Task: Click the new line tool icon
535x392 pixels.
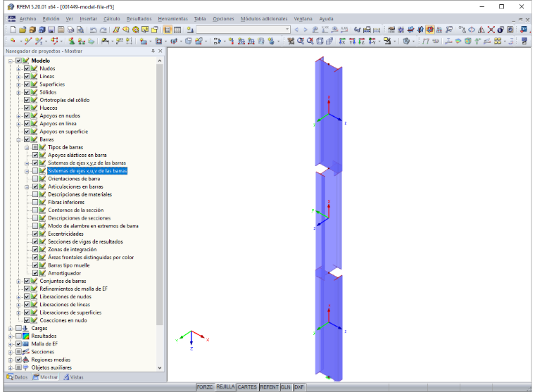Action: click(x=28, y=41)
